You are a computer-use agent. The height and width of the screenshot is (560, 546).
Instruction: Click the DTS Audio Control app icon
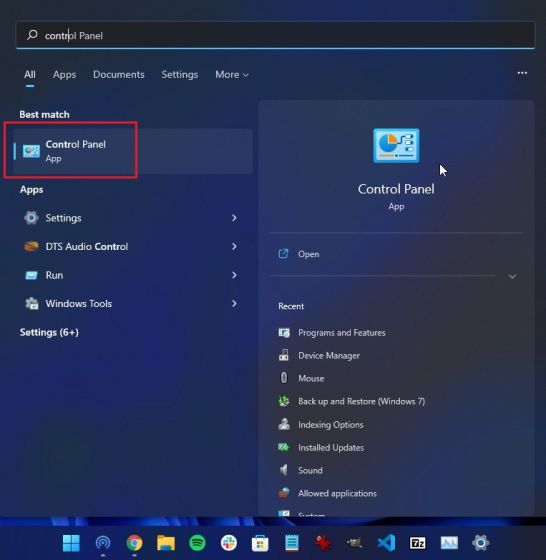tap(31, 246)
